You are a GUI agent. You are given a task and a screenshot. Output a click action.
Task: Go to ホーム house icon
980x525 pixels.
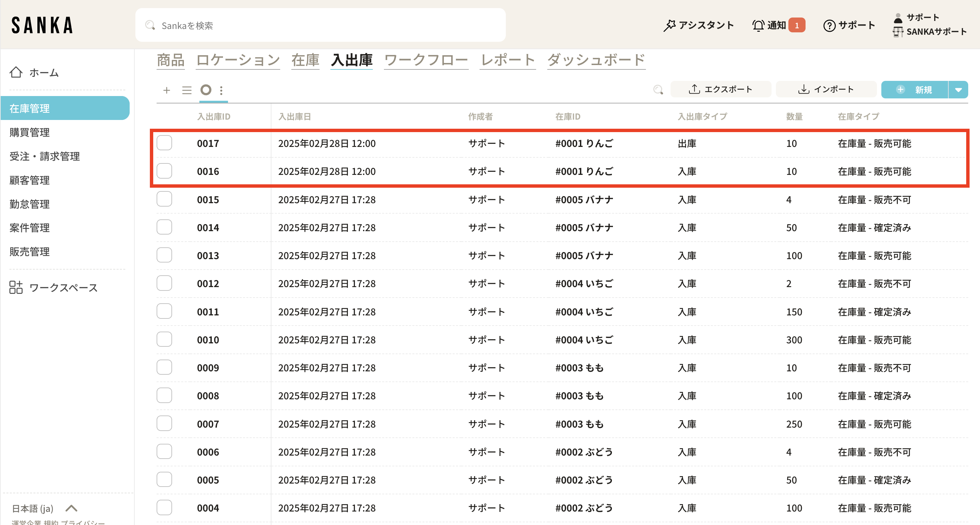point(16,72)
